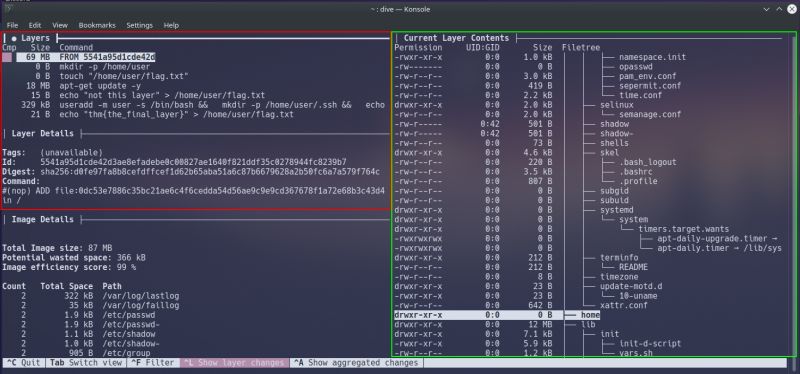Select the FROM 5541a95d1cde42d layer row
Viewport: 800px width, 374px height.
coord(86,57)
